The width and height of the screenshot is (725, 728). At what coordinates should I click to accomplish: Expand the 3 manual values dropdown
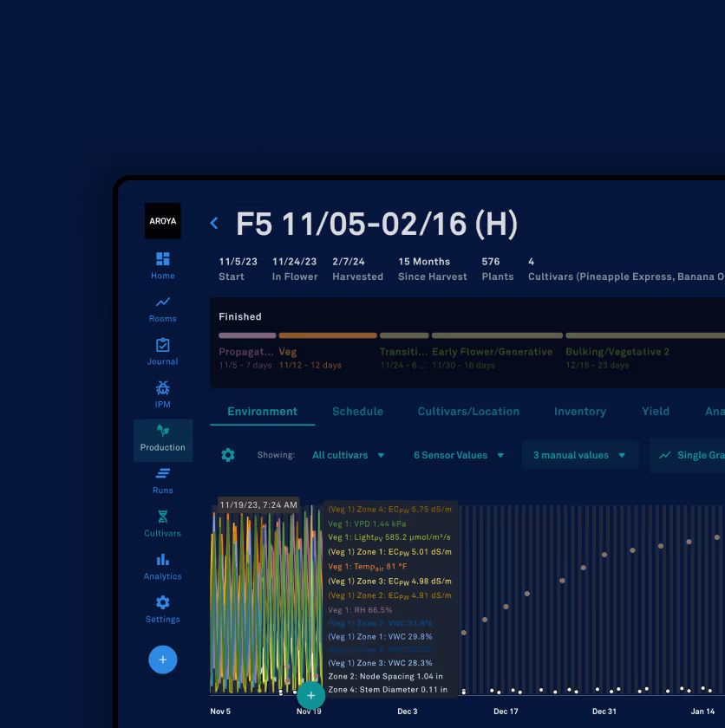tap(579, 455)
